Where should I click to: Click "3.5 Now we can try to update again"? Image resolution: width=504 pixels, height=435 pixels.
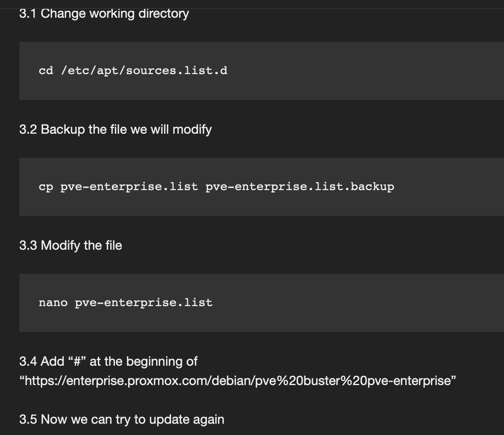[122, 419]
